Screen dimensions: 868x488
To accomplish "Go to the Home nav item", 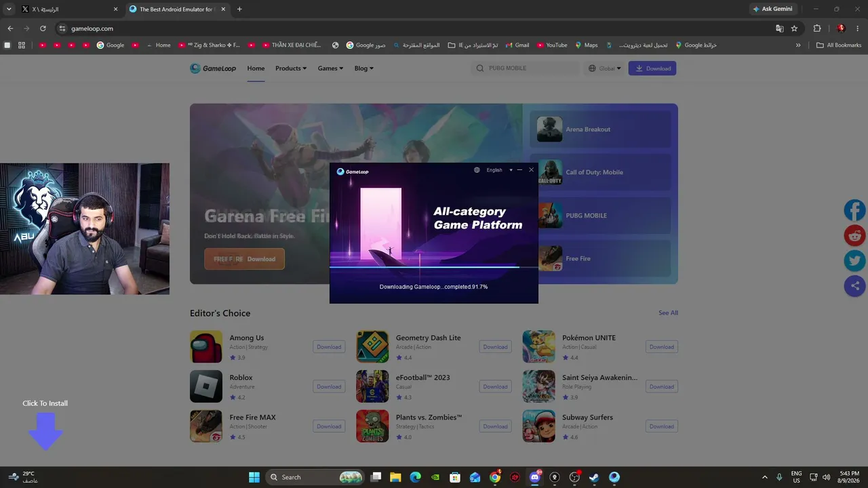I will click(x=256, y=68).
